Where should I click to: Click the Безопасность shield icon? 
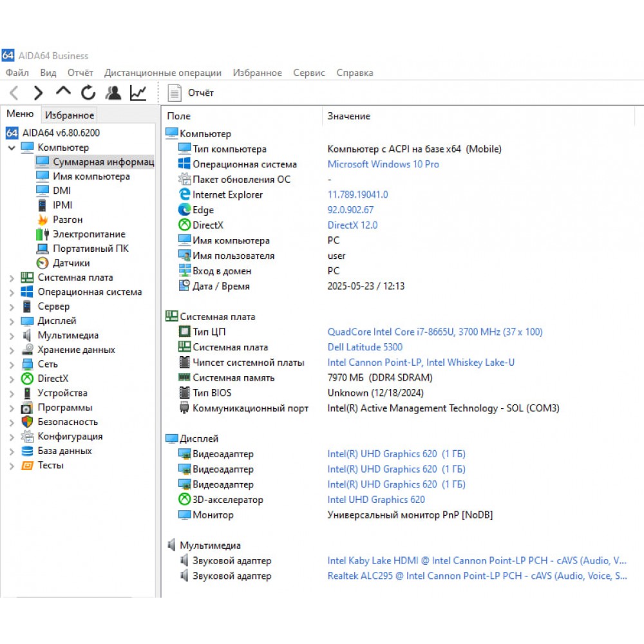point(27,422)
